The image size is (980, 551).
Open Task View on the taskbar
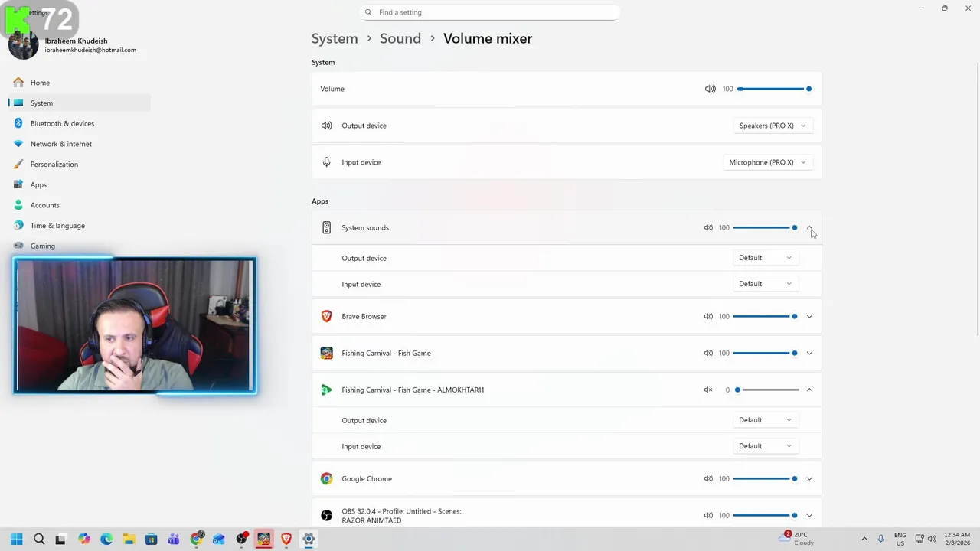tap(60, 539)
